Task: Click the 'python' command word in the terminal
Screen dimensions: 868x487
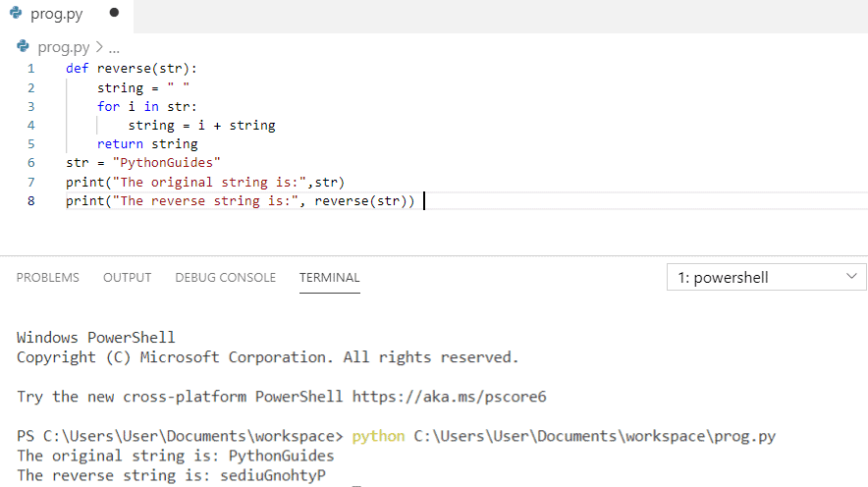Action: (378, 436)
